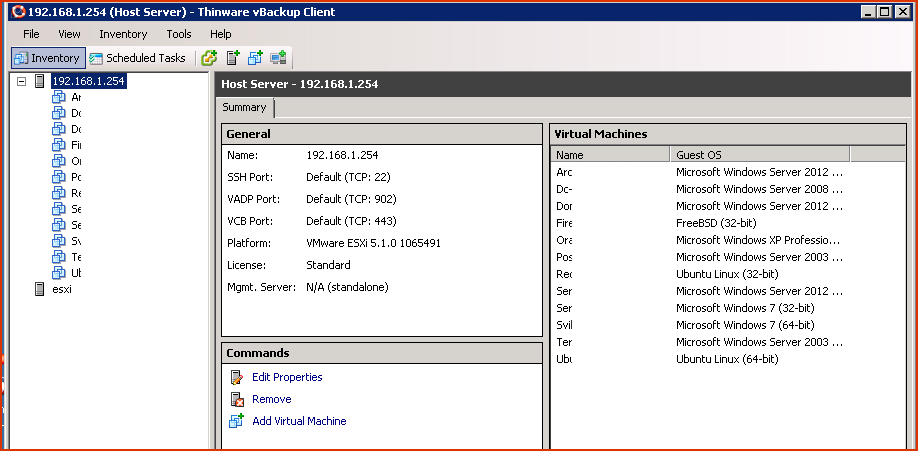Viewport: 918px width, 451px height.
Task: Collapse the 192.168.1.254 host tree node
Action: tap(22, 81)
